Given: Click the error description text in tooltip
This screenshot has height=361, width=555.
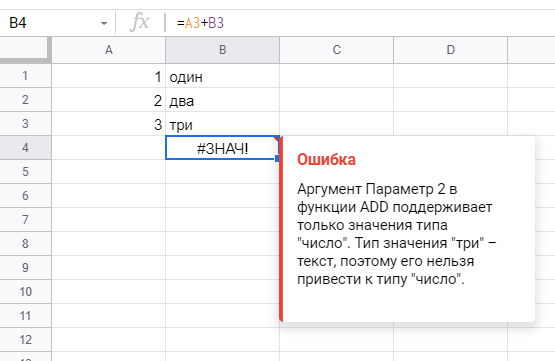Looking at the screenshot, I should point(396,234).
